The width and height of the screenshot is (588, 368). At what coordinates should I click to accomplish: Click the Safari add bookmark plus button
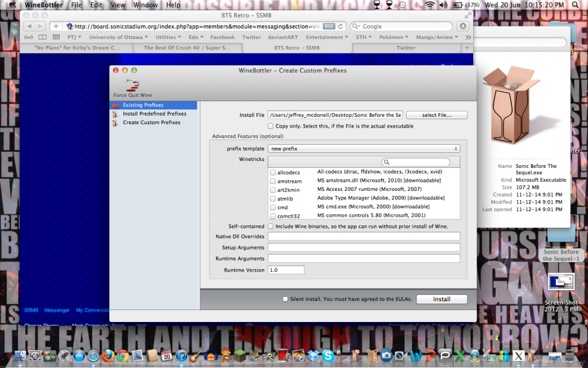point(56,26)
